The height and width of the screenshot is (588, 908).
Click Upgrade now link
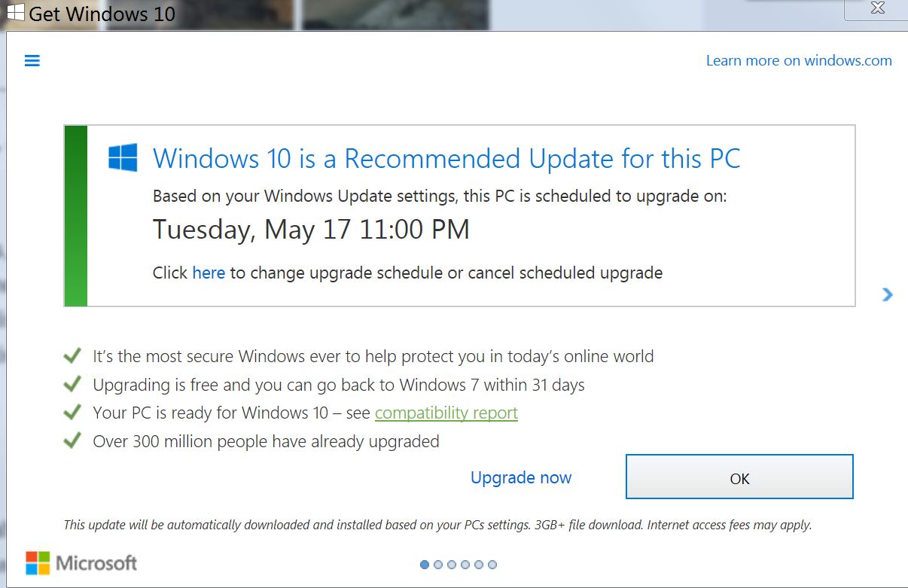click(521, 477)
